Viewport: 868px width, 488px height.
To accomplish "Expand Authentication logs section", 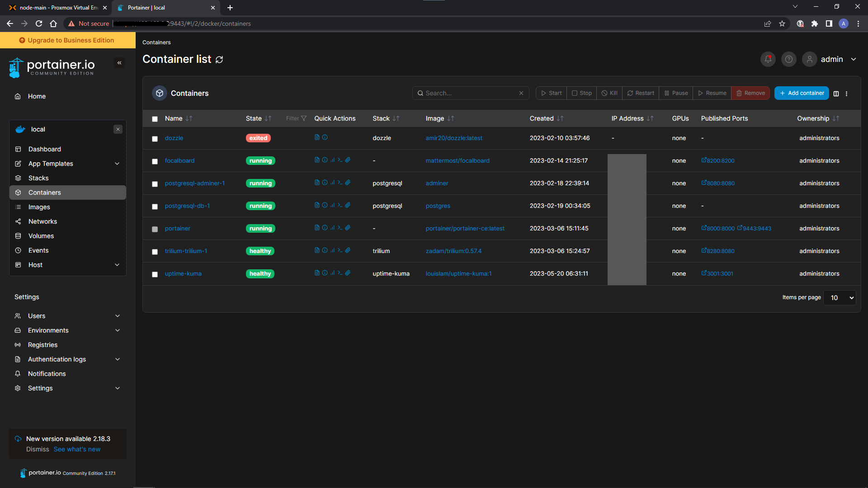I will [x=118, y=359].
